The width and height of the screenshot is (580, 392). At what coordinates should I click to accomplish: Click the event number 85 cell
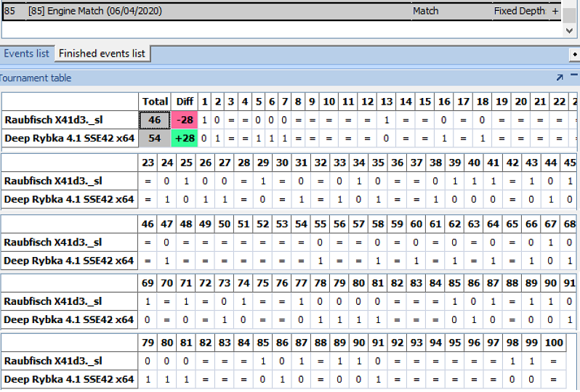[9, 11]
